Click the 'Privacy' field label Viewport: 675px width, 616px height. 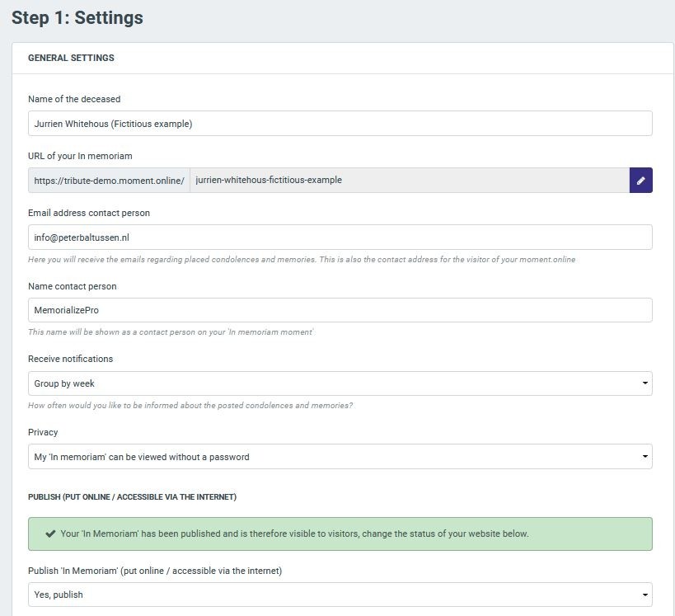[x=43, y=432]
